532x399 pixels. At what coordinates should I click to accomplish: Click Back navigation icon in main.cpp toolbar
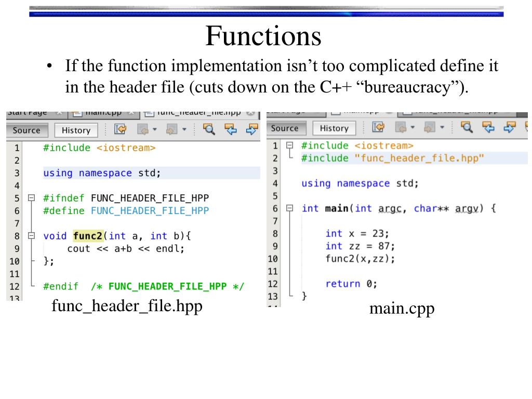point(401,127)
